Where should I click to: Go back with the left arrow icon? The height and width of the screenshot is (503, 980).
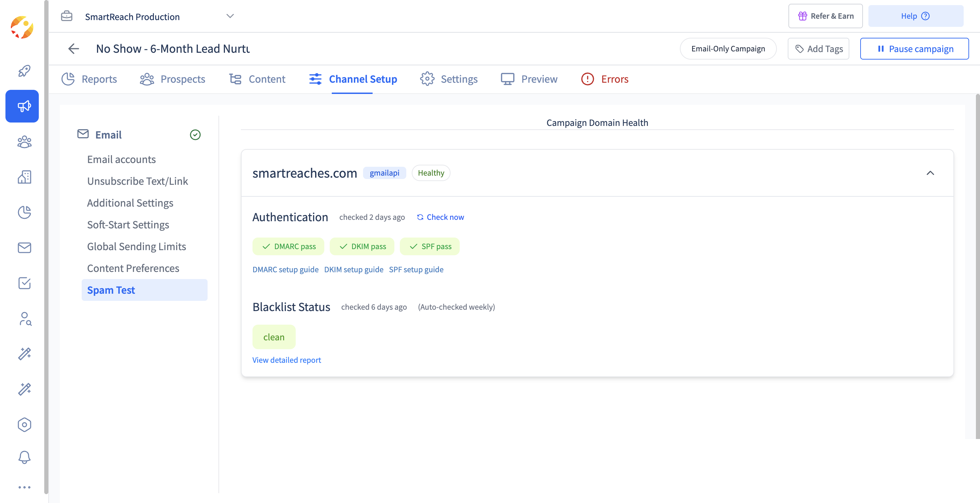[73, 49]
